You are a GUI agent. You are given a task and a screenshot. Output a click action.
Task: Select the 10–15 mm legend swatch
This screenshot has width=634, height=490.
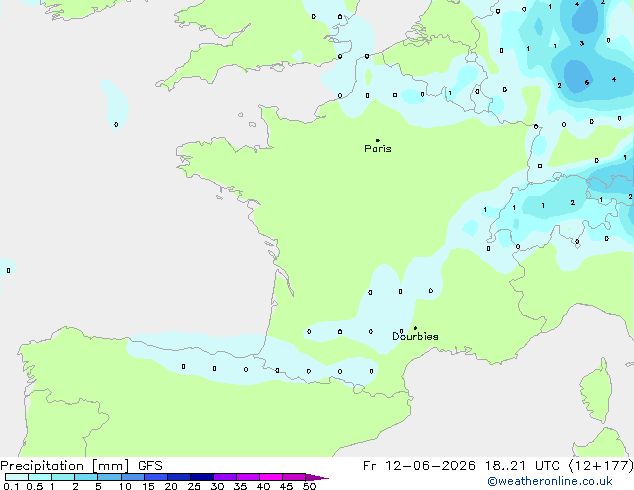click(133, 477)
